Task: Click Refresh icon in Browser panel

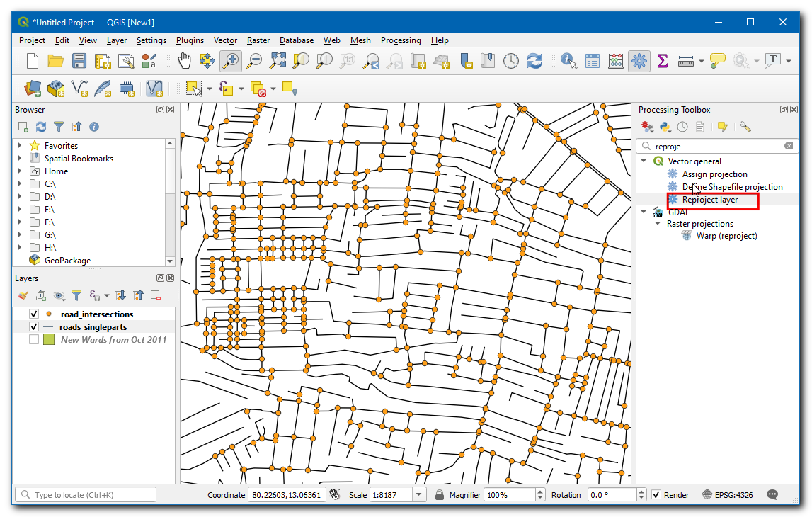Action: tap(41, 127)
